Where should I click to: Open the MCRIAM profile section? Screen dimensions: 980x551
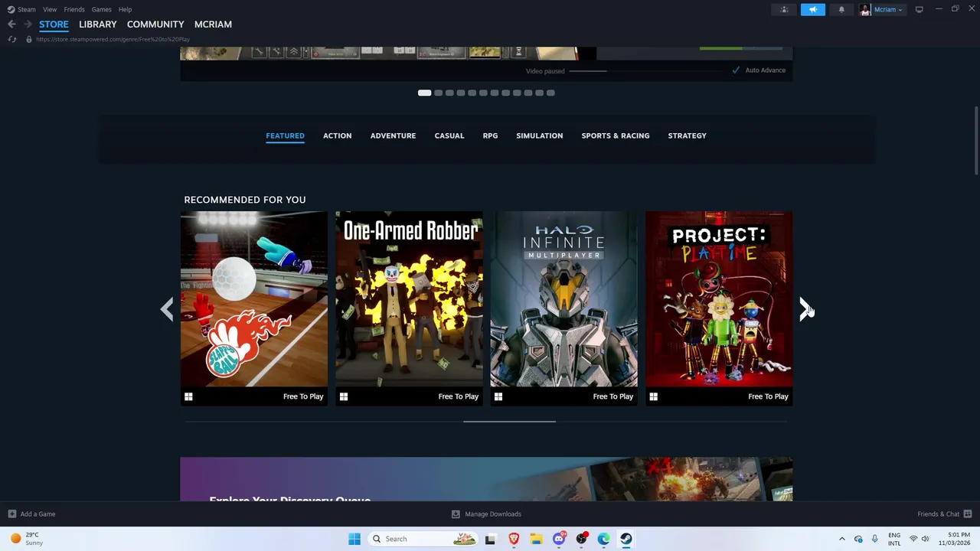pos(213,24)
